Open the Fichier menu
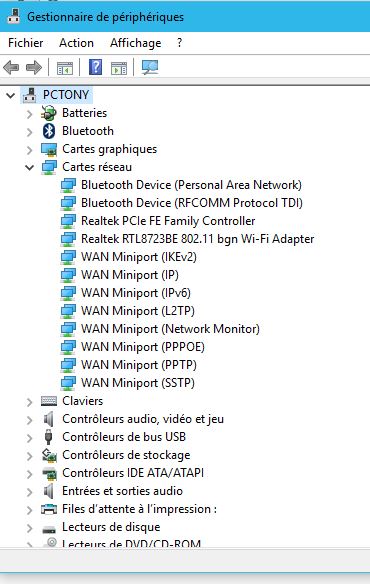Screen dimensions: 370x584 click(26, 43)
